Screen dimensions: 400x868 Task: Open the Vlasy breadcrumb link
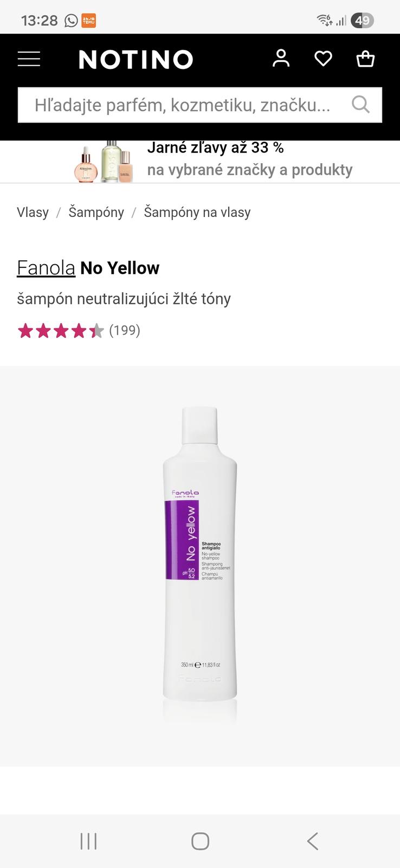[33, 212]
